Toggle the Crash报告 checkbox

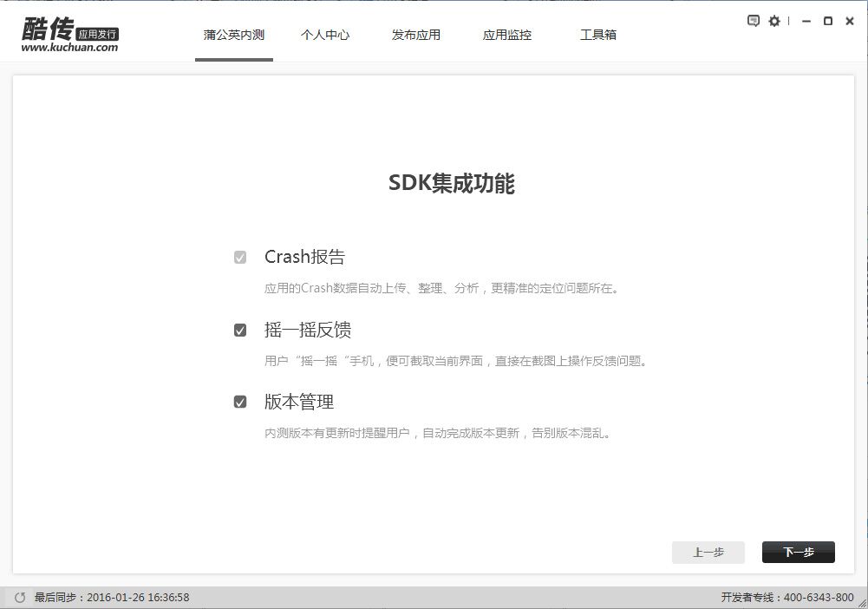click(x=240, y=255)
